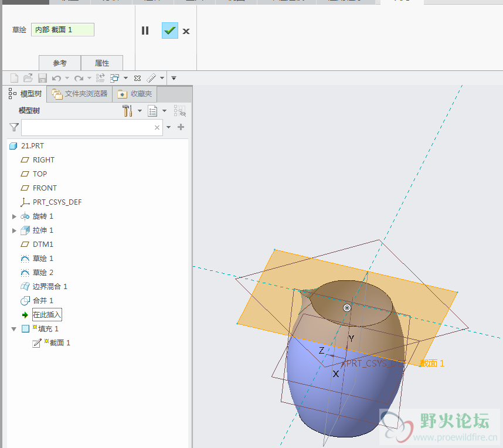Open the model tree Settings hammer icon
The height and width of the screenshot is (448, 503).
tap(127, 111)
